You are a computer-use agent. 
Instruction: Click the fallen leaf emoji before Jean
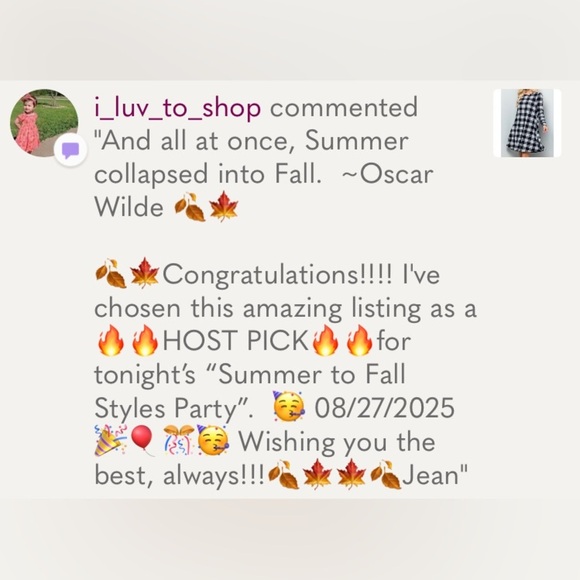(x=385, y=474)
